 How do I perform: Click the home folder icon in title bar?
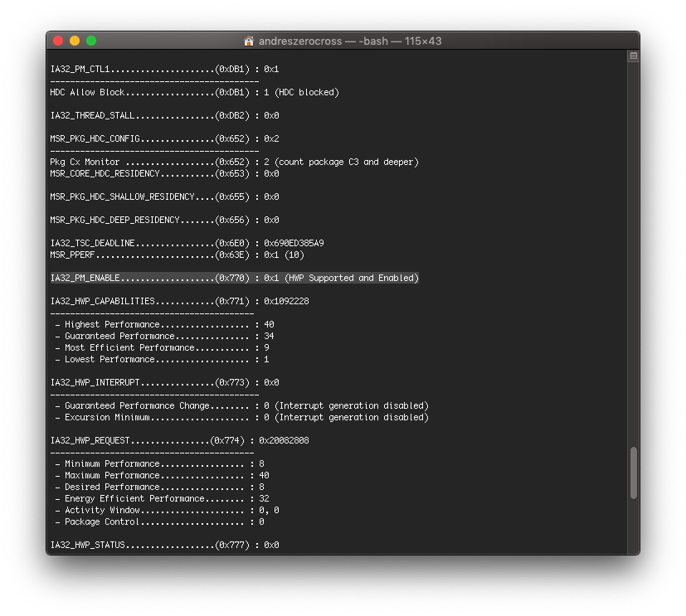pos(249,41)
